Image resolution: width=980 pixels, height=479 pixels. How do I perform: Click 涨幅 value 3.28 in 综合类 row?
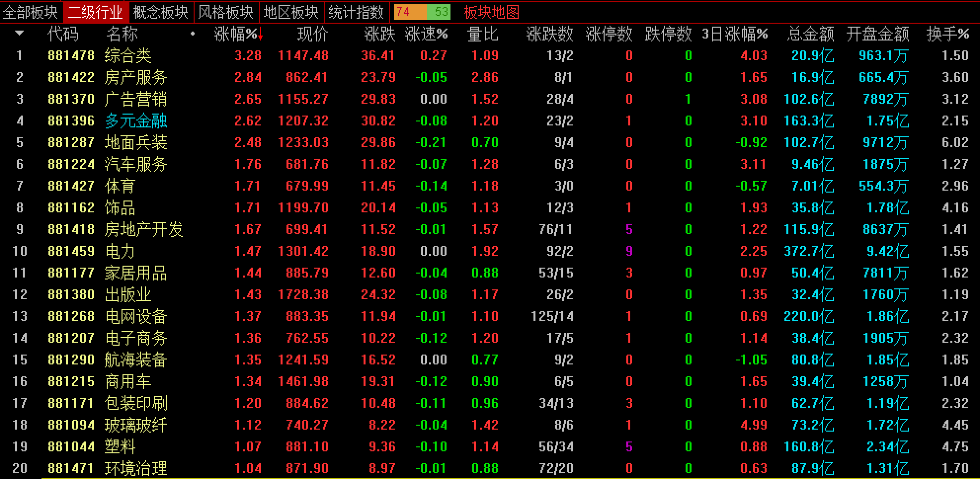click(x=248, y=55)
